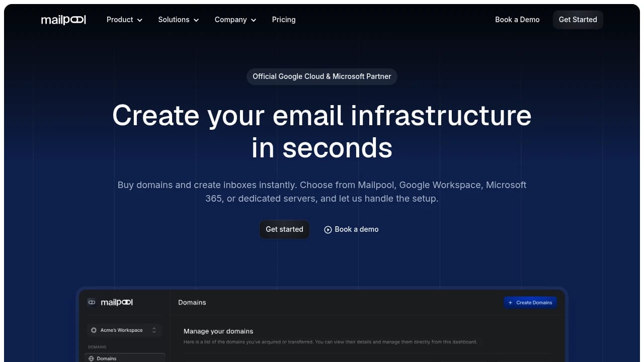Open the Acme's Workspace switcher arrows

click(x=154, y=330)
